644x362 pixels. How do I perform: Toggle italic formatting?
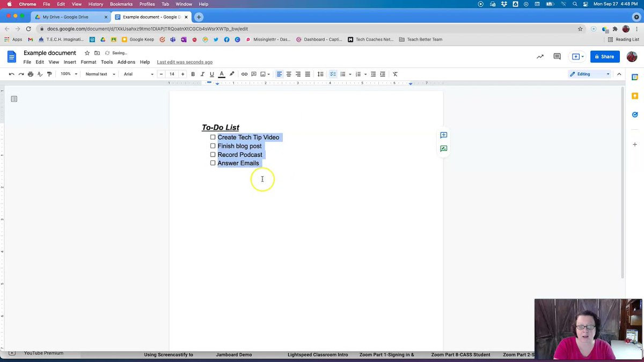tap(202, 74)
